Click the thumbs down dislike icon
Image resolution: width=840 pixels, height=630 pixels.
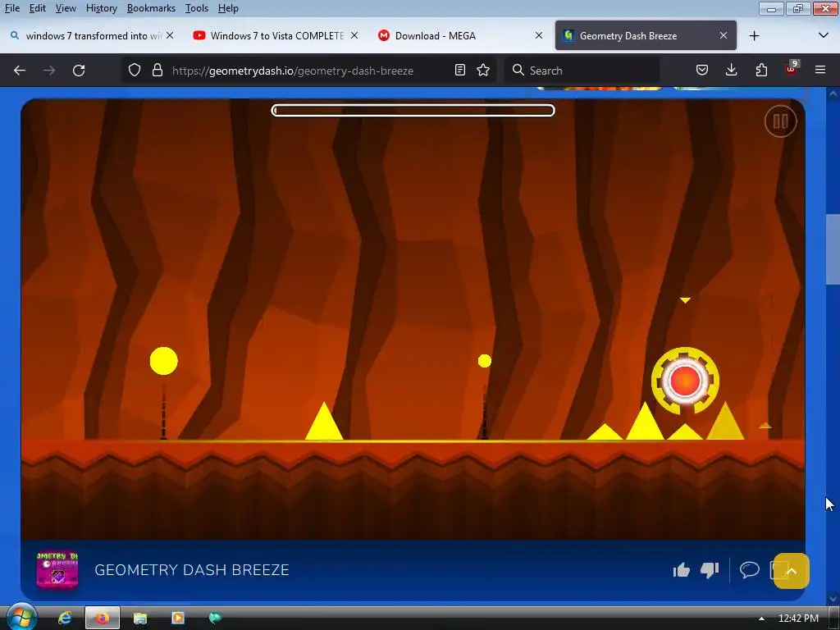coord(710,570)
